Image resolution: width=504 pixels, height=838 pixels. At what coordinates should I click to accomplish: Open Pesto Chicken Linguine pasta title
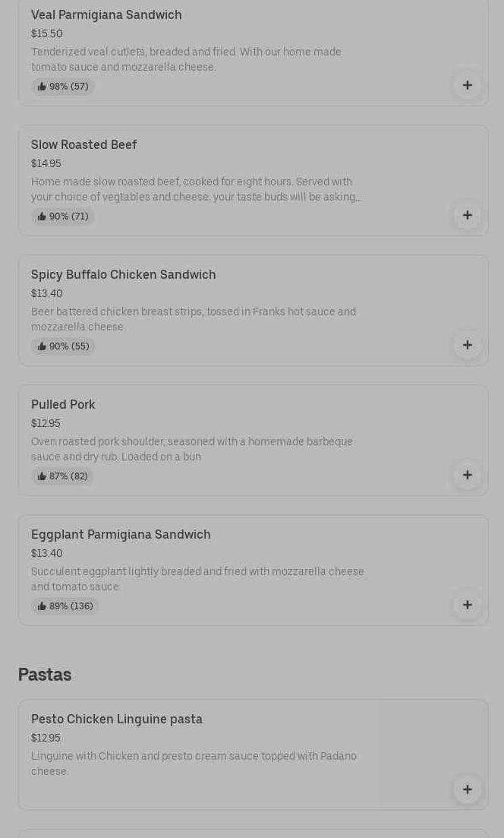(116, 719)
